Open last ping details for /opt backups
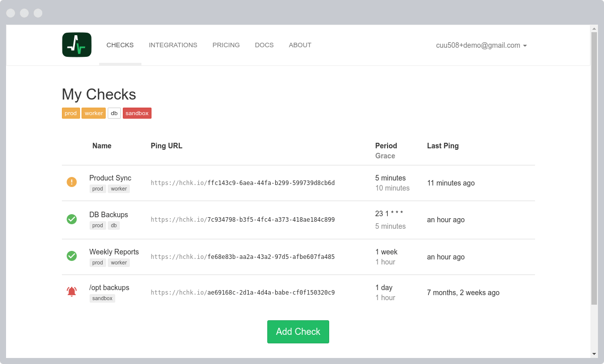 [463, 293]
